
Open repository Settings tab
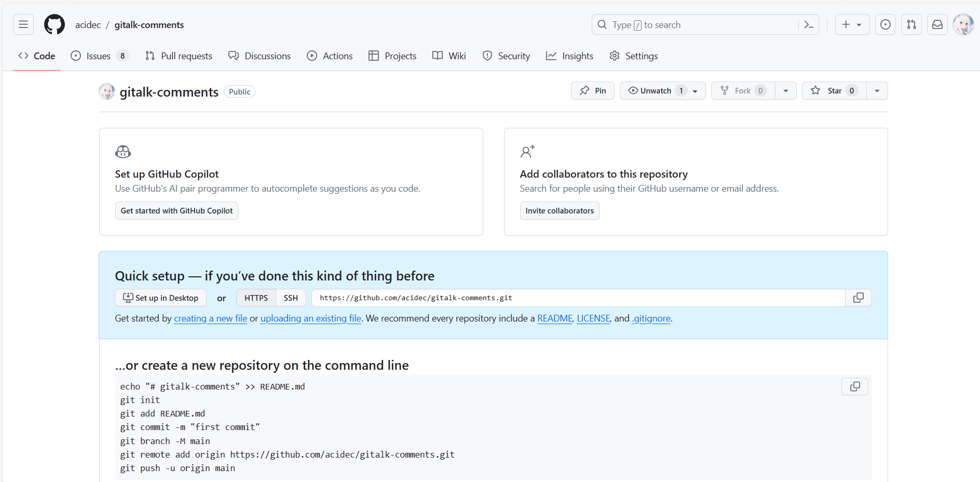[634, 56]
